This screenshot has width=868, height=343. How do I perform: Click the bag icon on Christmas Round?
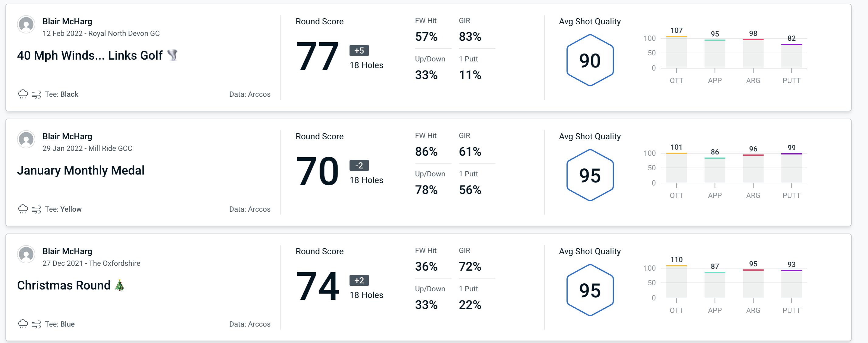(x=37, y=324)
